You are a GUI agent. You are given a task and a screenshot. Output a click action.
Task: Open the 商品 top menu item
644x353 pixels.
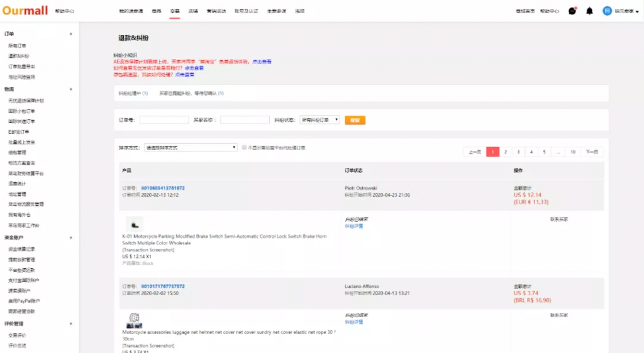(x=157, y=11)
